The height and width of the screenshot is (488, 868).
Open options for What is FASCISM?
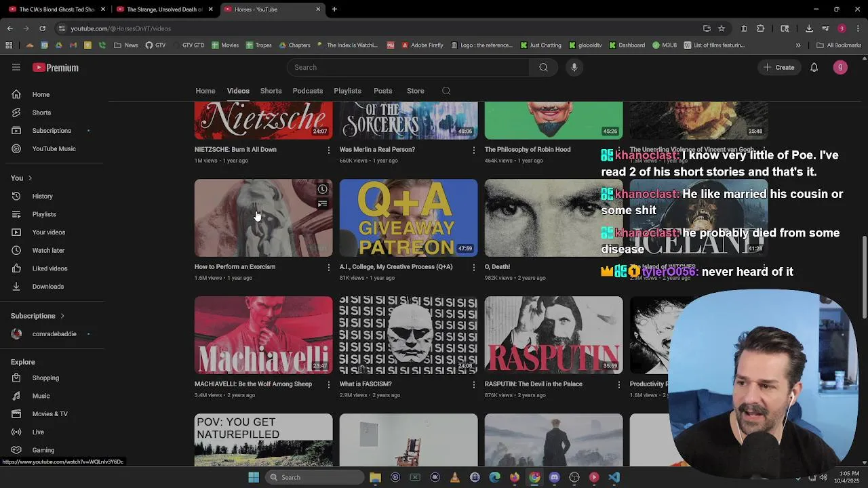coord(474,384)
